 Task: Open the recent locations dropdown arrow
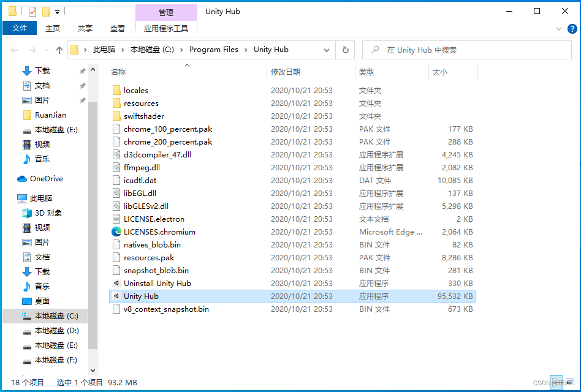[47, 50]
